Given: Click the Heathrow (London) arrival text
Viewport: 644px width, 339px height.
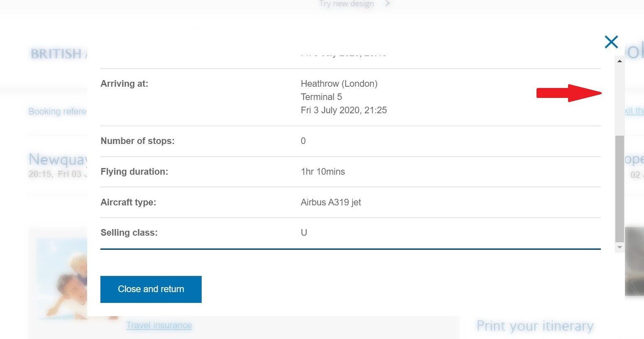Looking at the screenshot, I should tap(339, 84).
